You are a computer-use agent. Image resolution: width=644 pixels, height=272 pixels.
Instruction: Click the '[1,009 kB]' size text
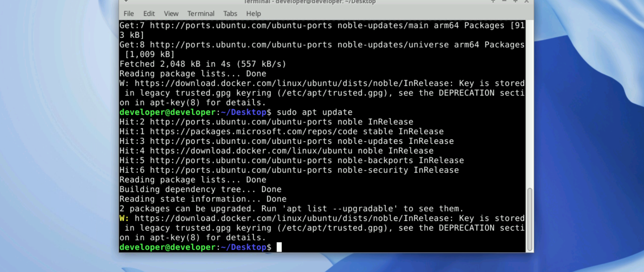point(150,54)
